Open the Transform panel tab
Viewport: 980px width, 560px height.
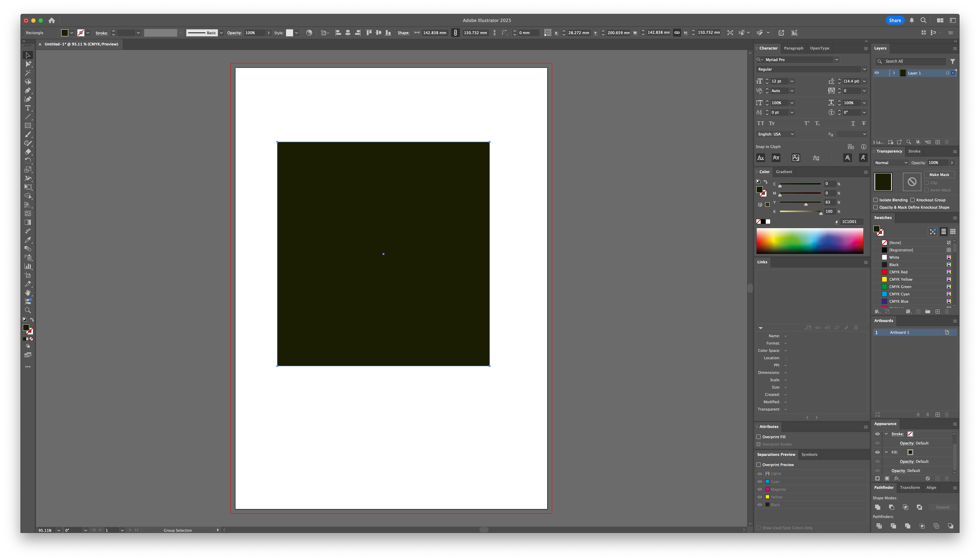pyautogui.click(x=910, y=488)
